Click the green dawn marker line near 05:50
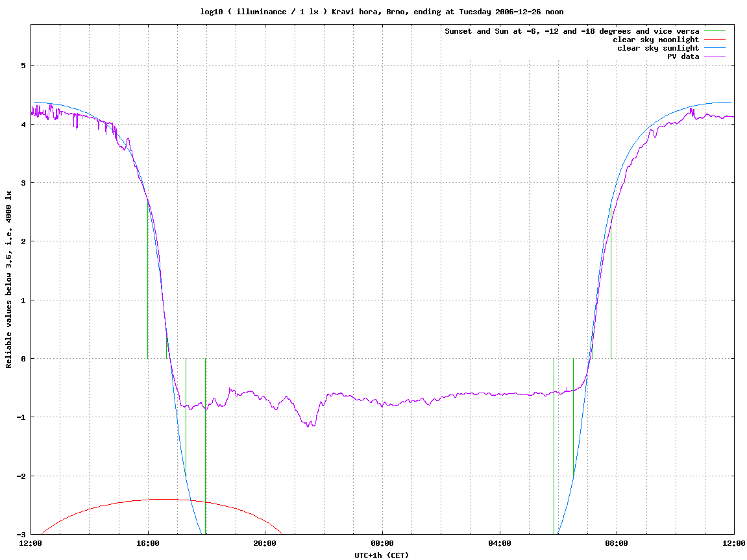This screenshot has width=747, height=560. point(554,446)
